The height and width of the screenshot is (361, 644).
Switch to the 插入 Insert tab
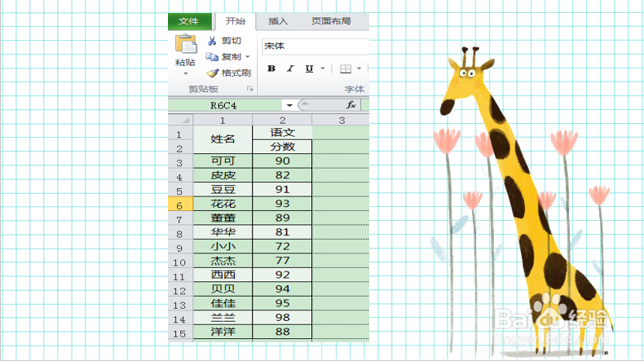click(x=278, y=21)
